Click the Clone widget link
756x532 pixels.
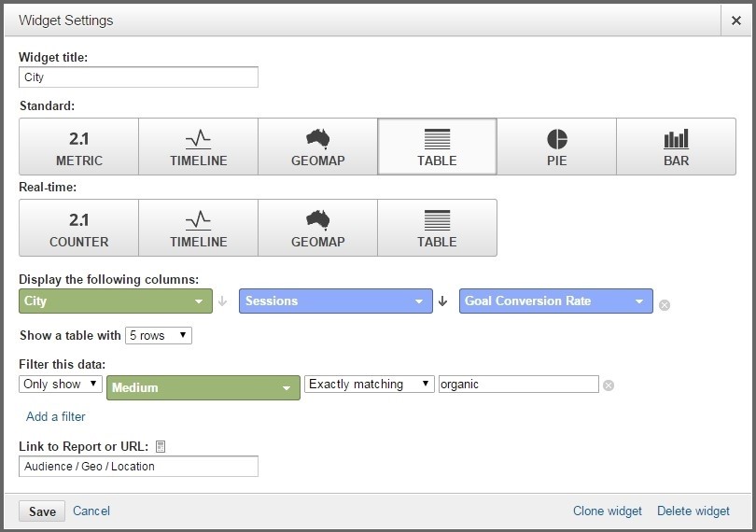pyautogui.click(x=608, y=511)
